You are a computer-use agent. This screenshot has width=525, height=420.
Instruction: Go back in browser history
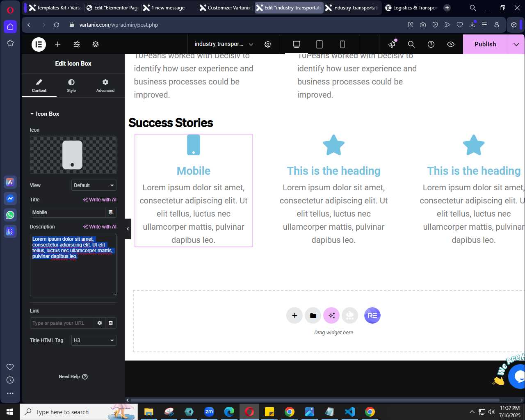point(29,25)
